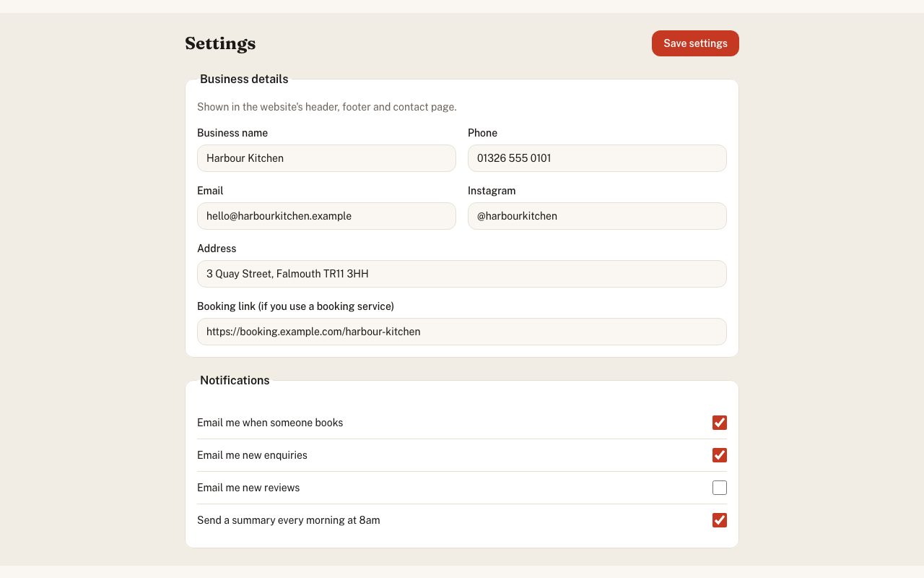Toggle 'Email me when someone books' checkbox

point(720,423)
